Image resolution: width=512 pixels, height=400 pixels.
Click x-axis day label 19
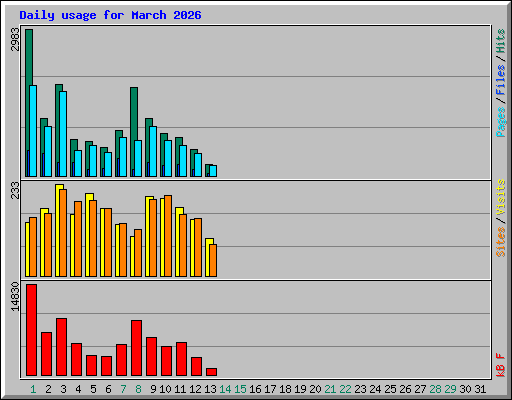300,389
